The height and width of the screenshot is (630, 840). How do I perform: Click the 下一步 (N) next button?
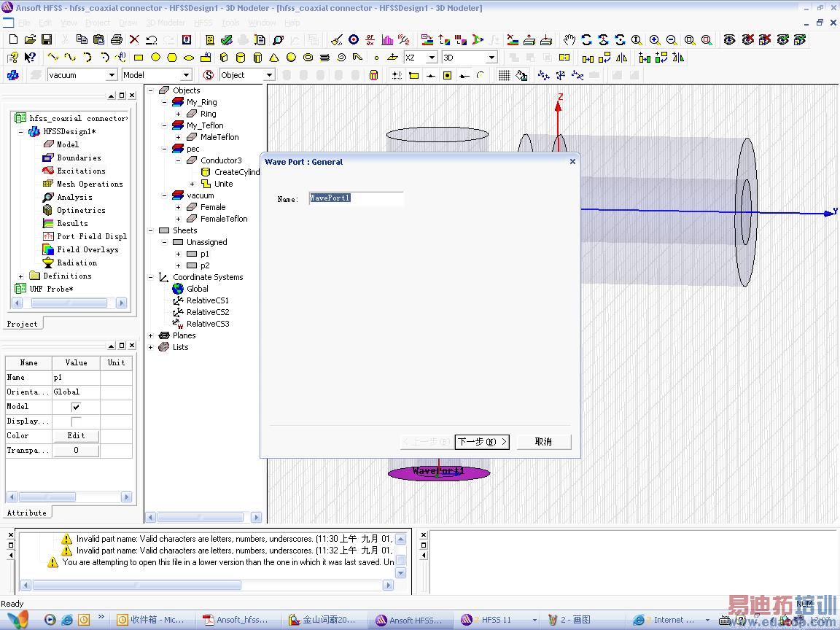(x=481, y=442)
